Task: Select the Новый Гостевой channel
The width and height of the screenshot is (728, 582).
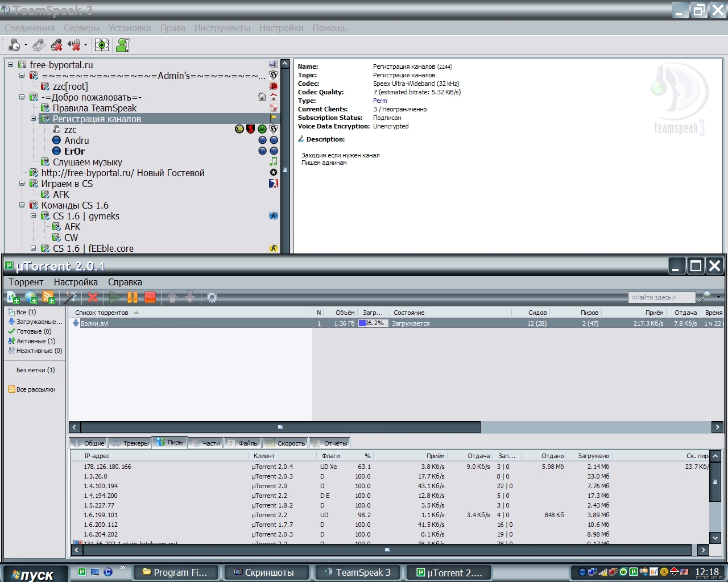Action: coord(122,173)
